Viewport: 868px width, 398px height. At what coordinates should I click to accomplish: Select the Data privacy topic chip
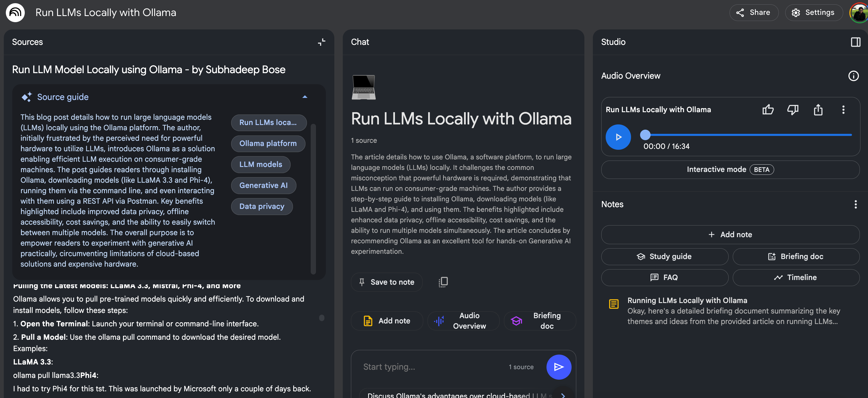coord(261,206)
